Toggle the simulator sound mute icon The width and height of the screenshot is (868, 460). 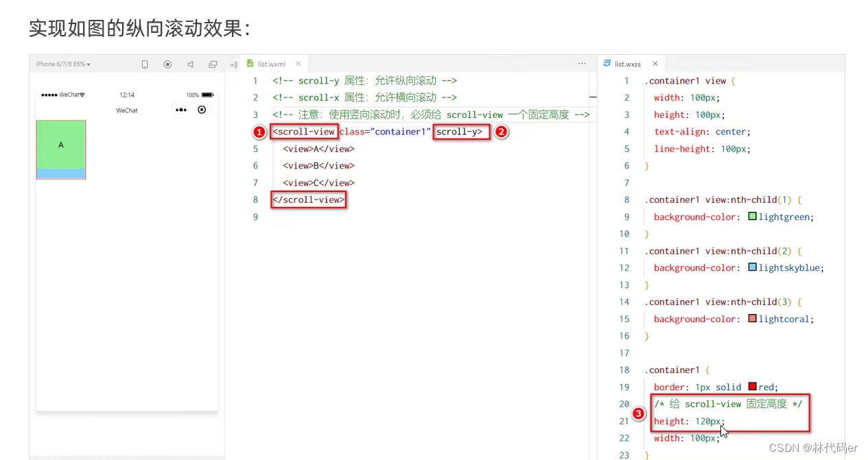[x=190, y=63]
